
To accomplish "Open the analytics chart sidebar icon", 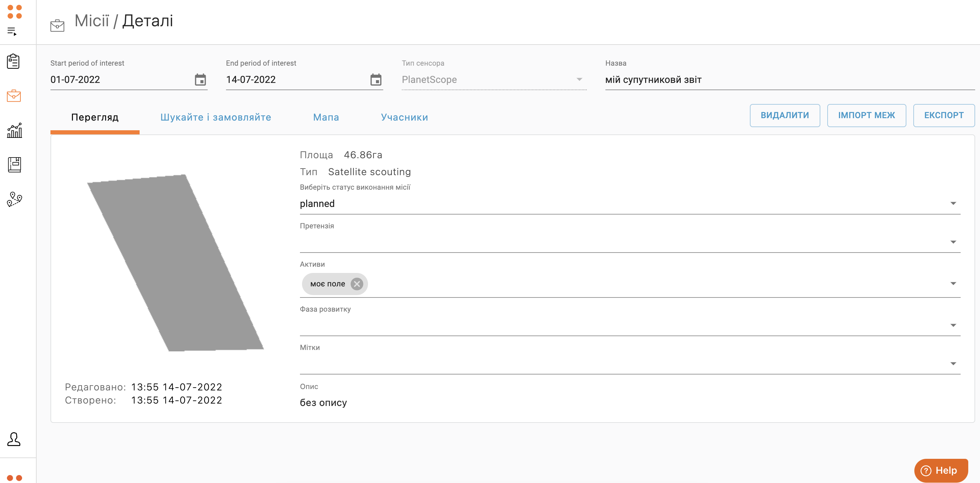I will coord(14,130).
